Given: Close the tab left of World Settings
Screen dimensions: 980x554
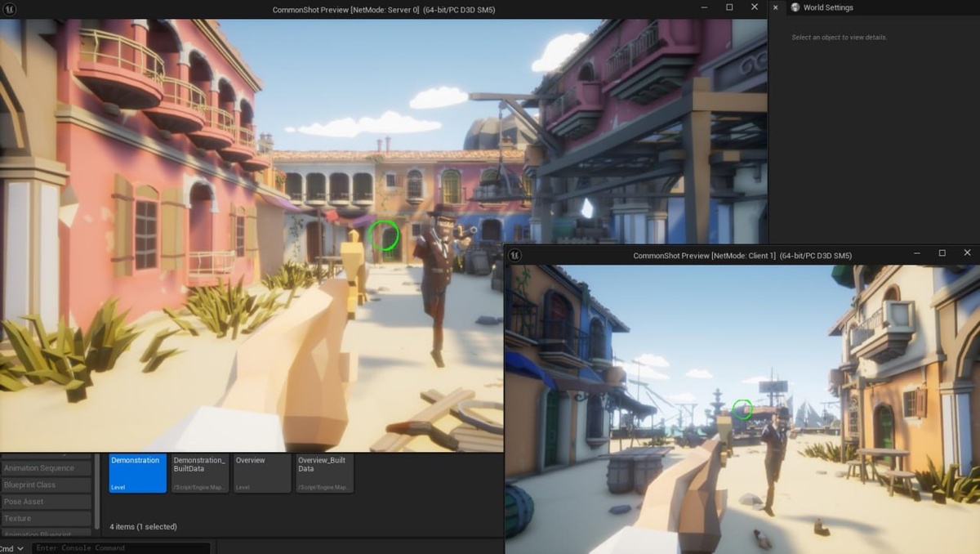Looking at the screenshot, I should coord(775,7).
